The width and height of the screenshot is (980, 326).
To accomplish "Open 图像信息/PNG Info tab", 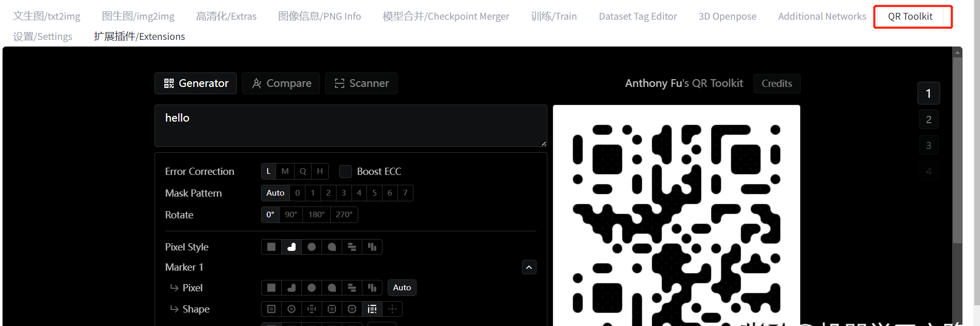I will point(319,16).
